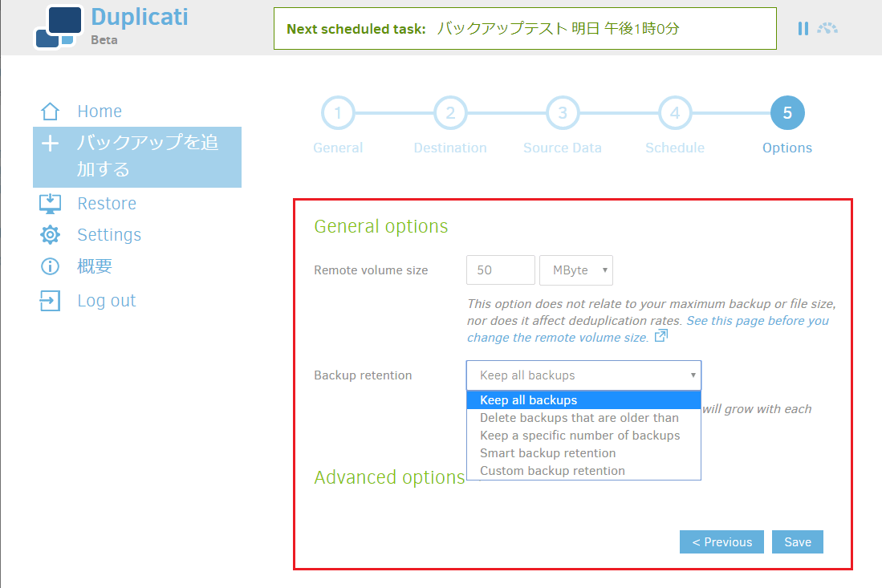This screenshot has width=882, height=588.
Task: Click the Duplicati title text
Action: point(140,17)
